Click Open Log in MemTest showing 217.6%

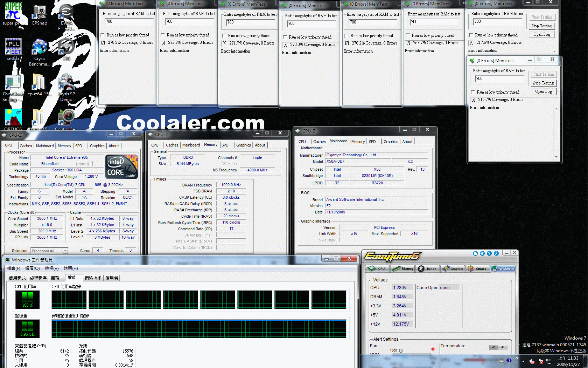(x=541, y=34)
